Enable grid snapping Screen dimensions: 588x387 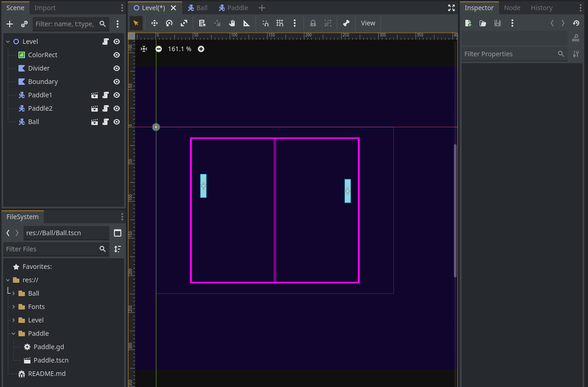279,23
